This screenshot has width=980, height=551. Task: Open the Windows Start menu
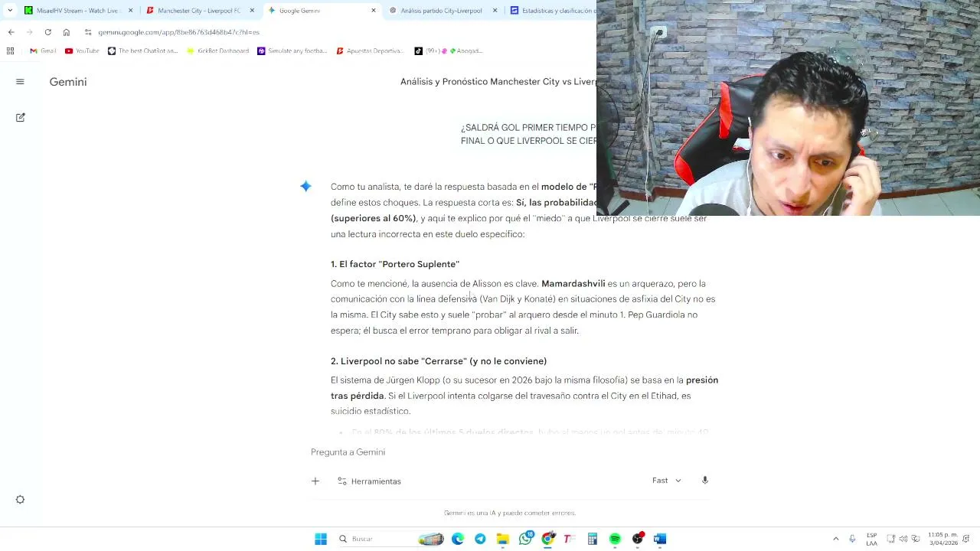click(x=321, y=540)
